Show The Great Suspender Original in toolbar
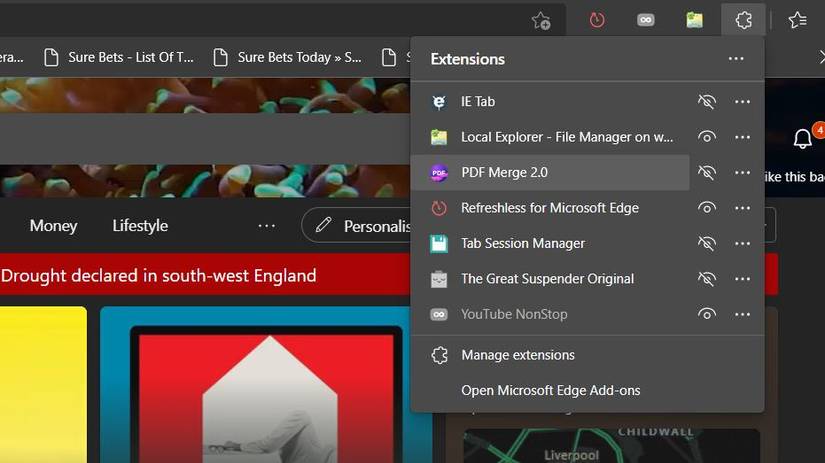The image size is (825, 463). (x=707, y=279)
